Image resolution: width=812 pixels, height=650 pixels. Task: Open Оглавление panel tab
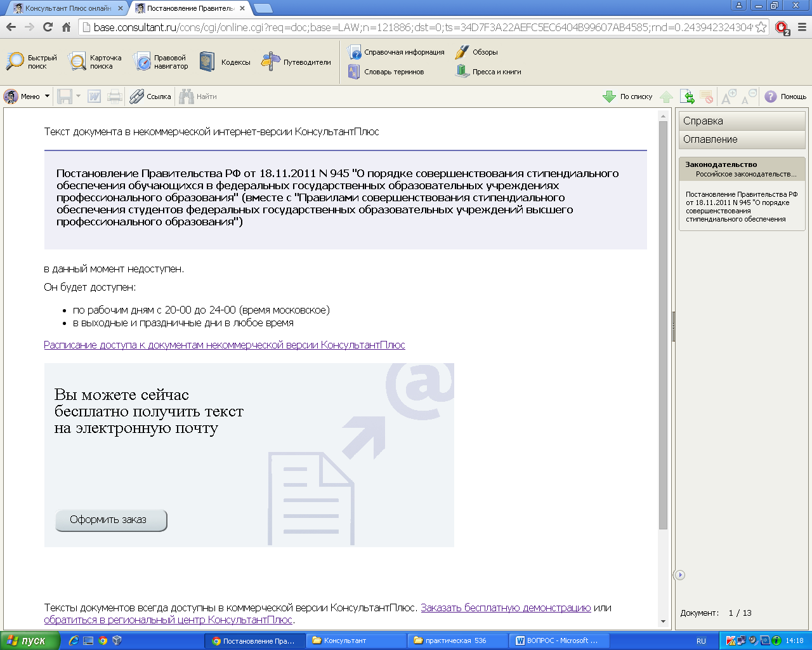[x=742, y=139]
